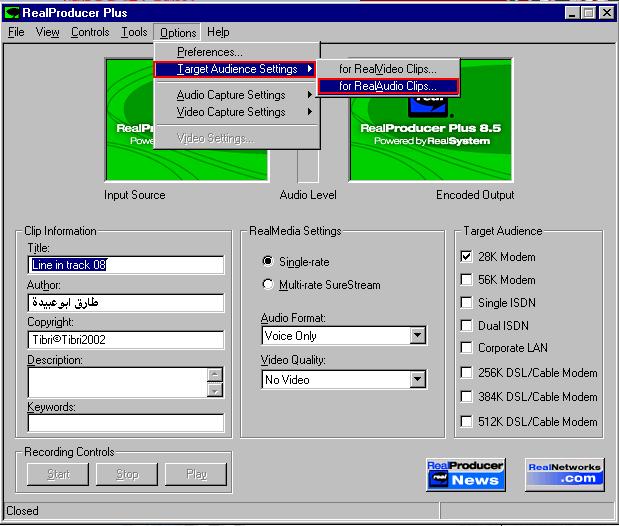Click the Audio Level meter
619x526 pixels.
tap(308, 166)
